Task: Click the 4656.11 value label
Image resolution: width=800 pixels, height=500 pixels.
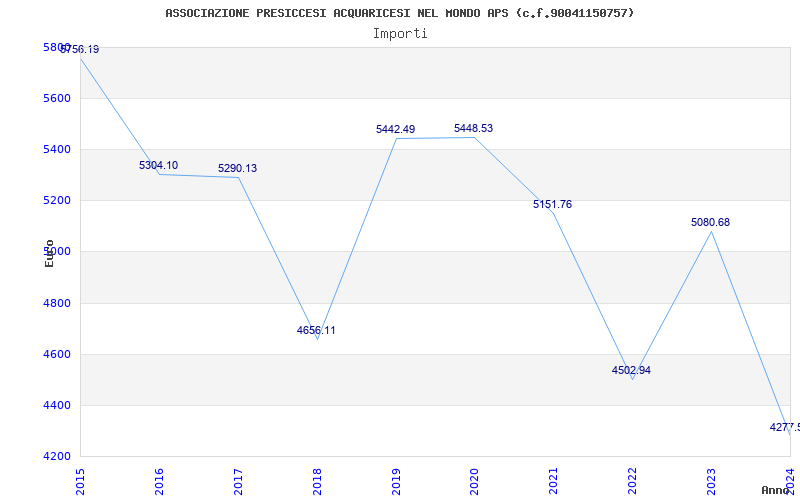Action: click(316, 330)
